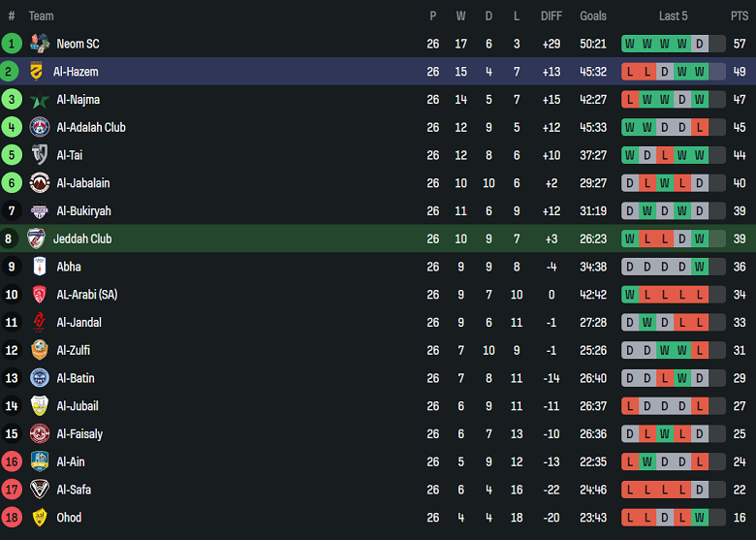This screenshot has width=756, height=540.
Task: Click the Al-Najma green star crest
Action: (40, 100)
